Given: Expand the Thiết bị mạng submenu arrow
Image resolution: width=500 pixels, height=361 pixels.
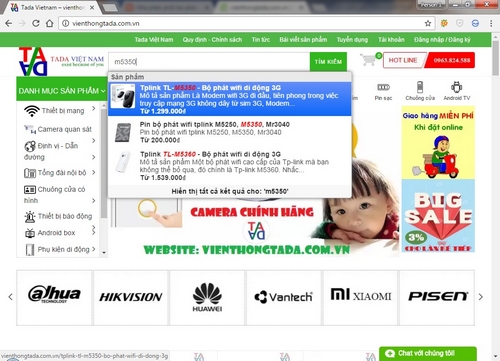Looking at the screenshot, I should 94,108.
